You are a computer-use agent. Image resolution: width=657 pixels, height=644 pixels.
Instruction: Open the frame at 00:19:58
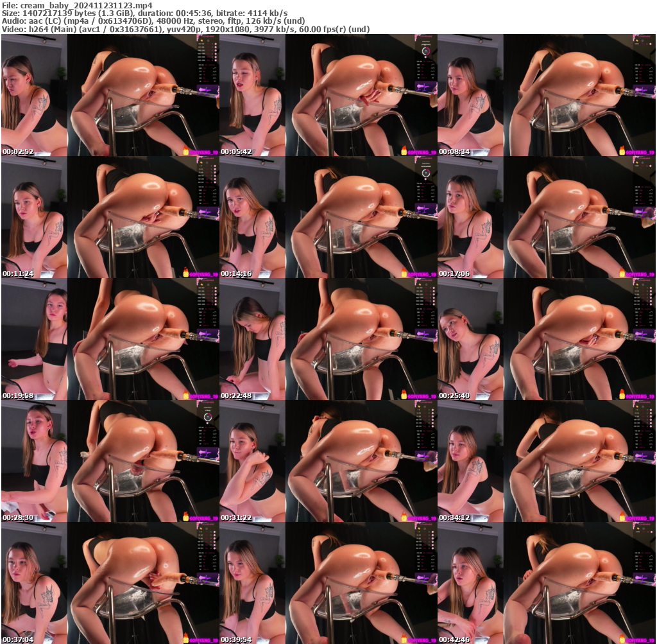click(110, 339)
